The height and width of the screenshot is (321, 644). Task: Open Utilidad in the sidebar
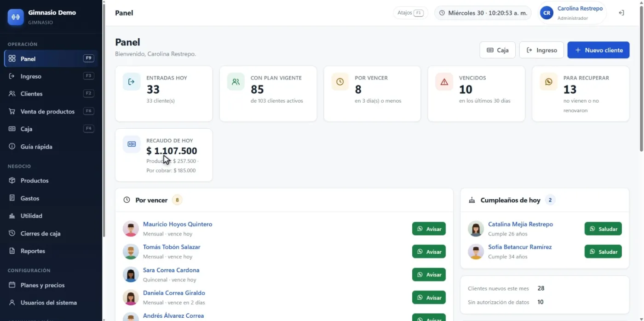point(51,216)
